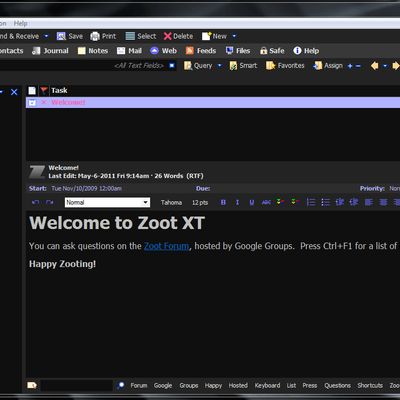Screen dimensions: 400x400
Task: Open the Web database
Action: (x=163, y=51)
